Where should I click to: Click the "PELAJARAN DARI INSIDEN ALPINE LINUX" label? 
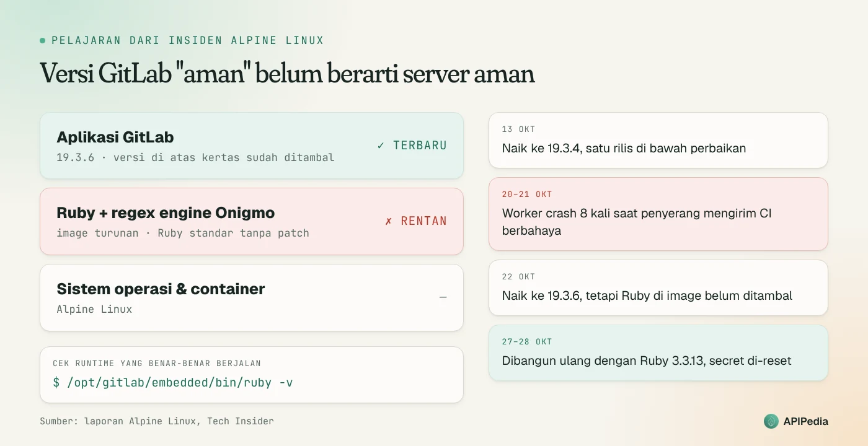(188, 40)
